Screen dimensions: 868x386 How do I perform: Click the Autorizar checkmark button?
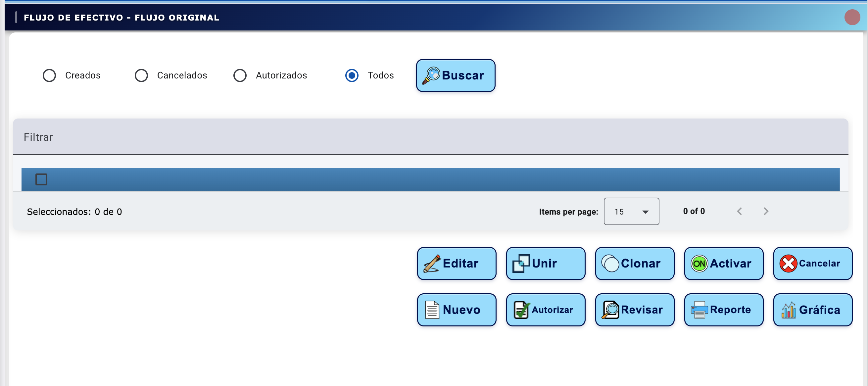click(x=545, y=310)
